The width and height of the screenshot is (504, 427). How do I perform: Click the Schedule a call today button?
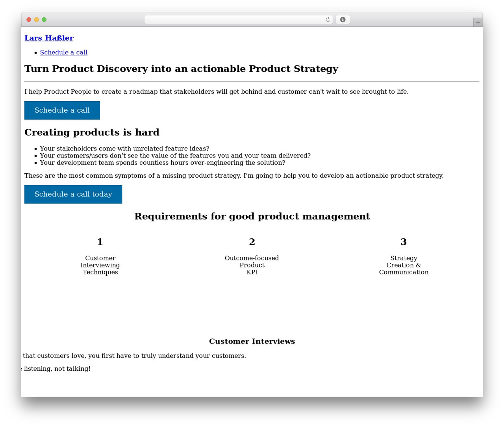pyautogui.click(x=73, y=194)
